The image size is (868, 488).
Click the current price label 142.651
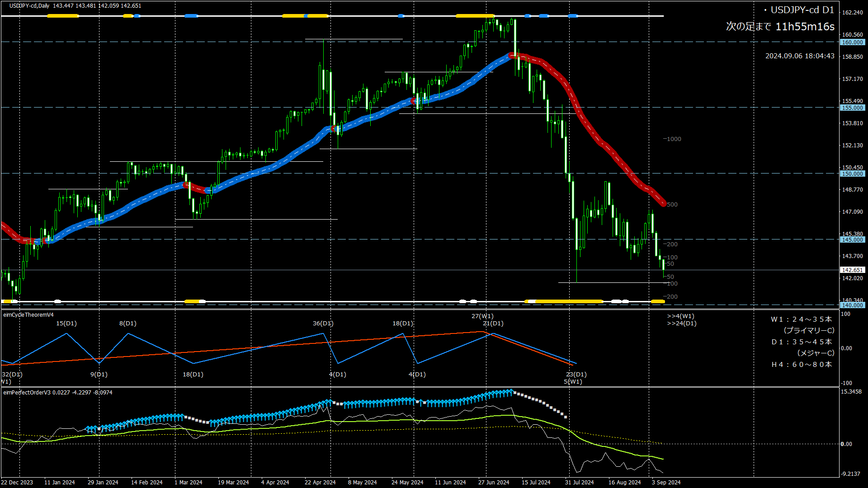852,270
